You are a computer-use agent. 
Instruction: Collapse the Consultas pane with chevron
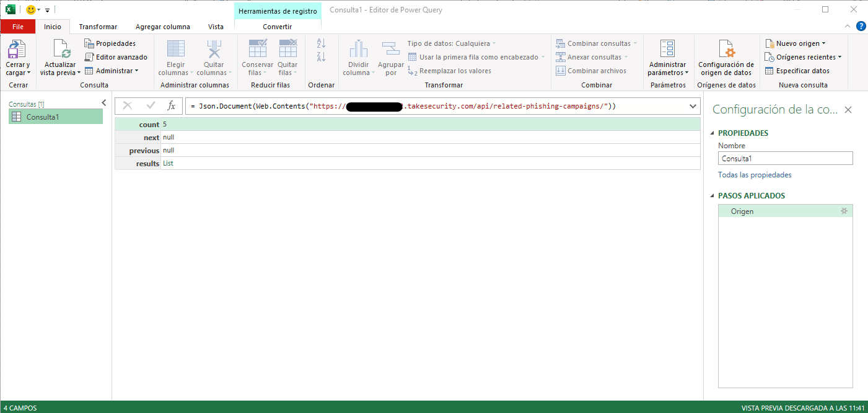click(x=104, y=103)
